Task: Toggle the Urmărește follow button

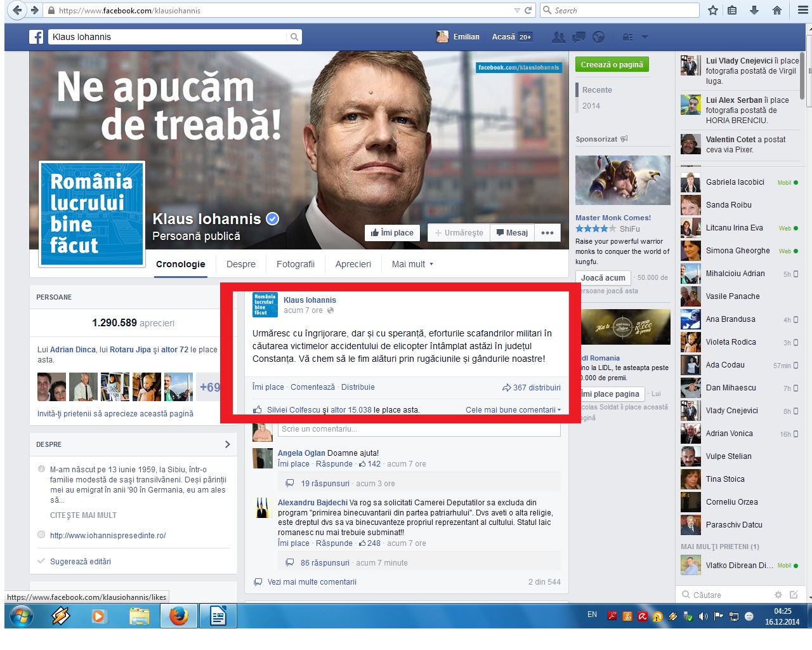Action: [x=459, y=233]
